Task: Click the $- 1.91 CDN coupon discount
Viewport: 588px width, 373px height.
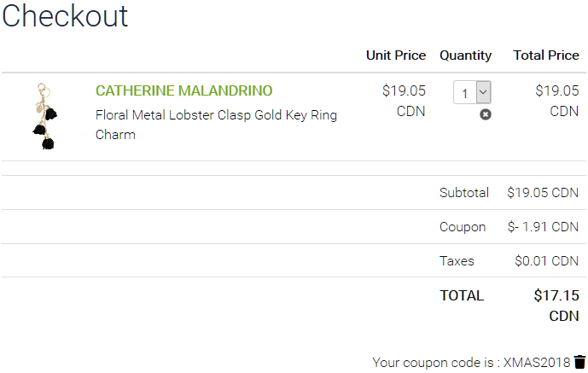Action: [x=543, y=227]
